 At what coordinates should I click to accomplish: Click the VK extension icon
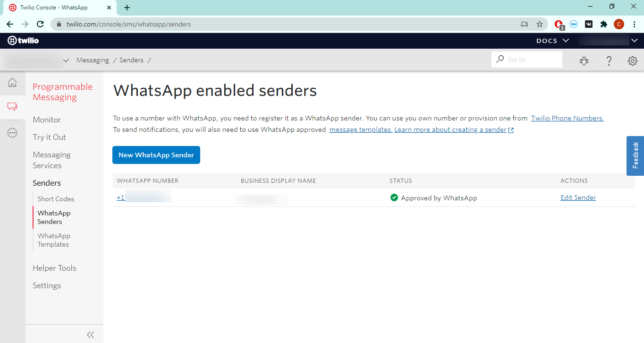tap(589, 24)
